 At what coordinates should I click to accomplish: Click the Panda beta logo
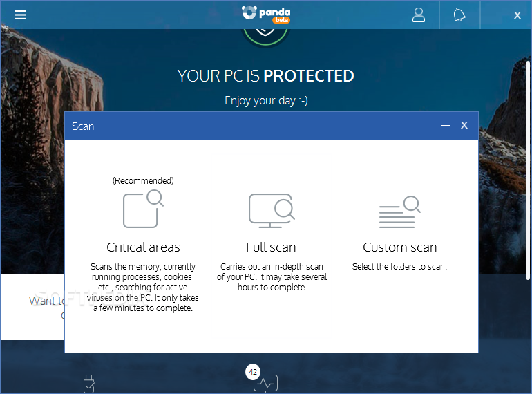pyautogui.click(x=266, y=15)
